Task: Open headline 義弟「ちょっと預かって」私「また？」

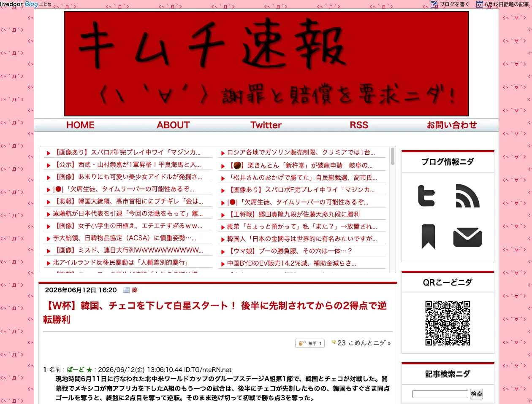Action: click(x=302, y=227)
